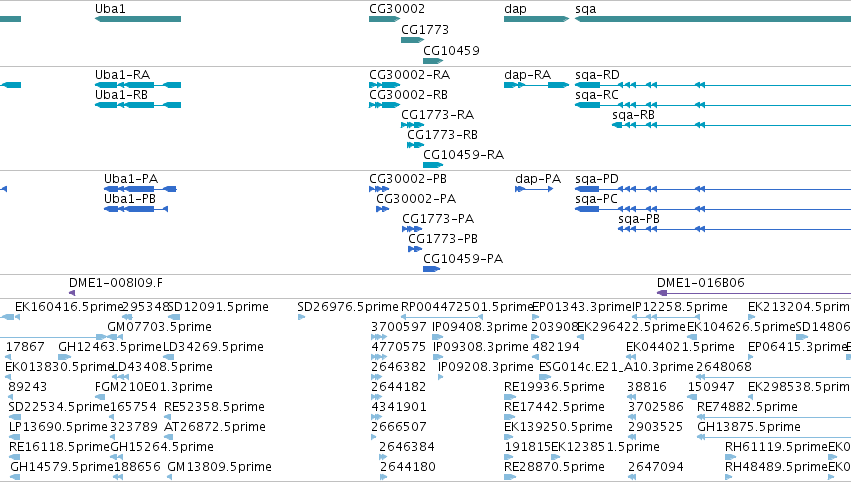This screenshot has height=482, width=851.
Task: Pick the CG1773-RB transcript label
Action: (443, 135)
